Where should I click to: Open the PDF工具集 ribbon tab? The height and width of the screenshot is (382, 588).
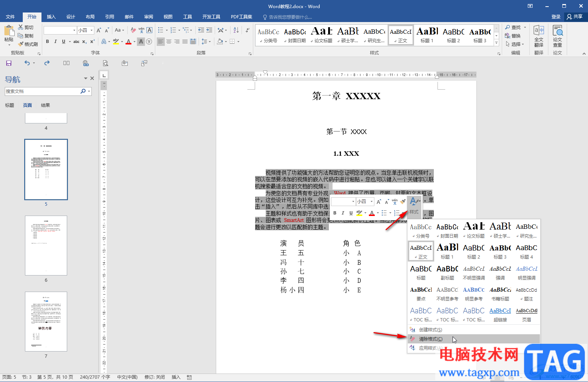pos(242,17)
